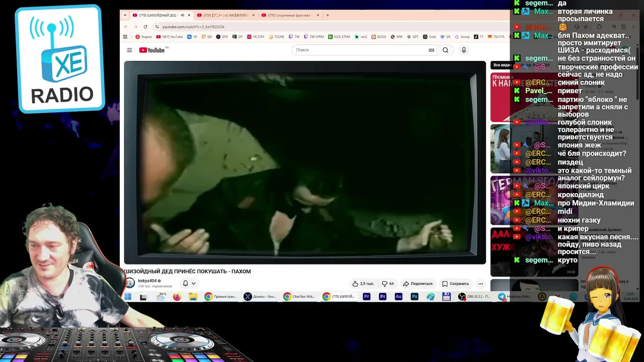Open the Grok bookmark

pos(429,37)
